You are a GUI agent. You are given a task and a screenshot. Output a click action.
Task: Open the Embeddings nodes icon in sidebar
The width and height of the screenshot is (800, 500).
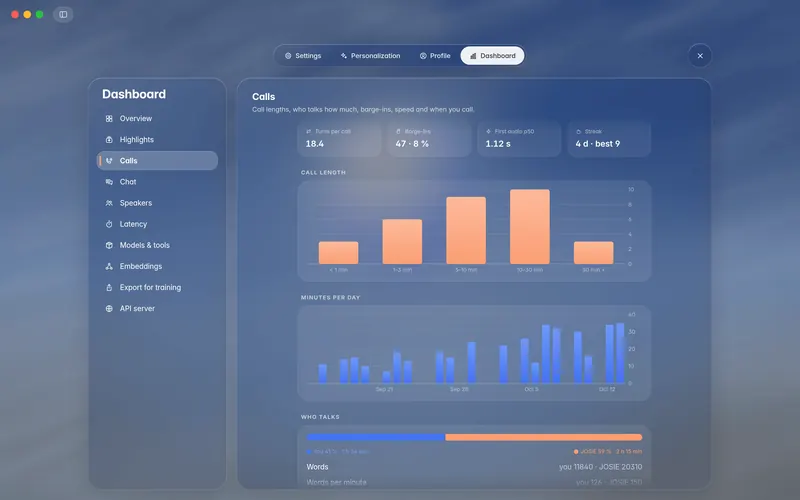(x=109, y=266)
